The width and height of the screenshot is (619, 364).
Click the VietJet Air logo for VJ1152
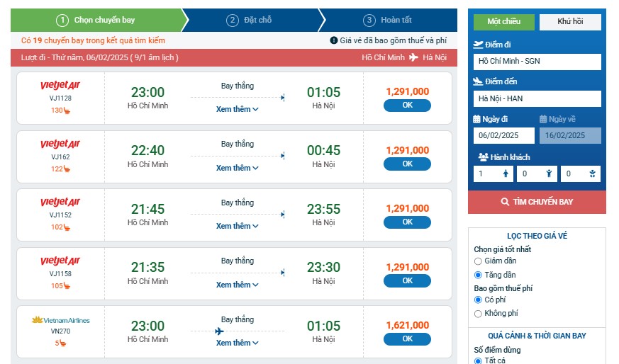tap(60, 202)
